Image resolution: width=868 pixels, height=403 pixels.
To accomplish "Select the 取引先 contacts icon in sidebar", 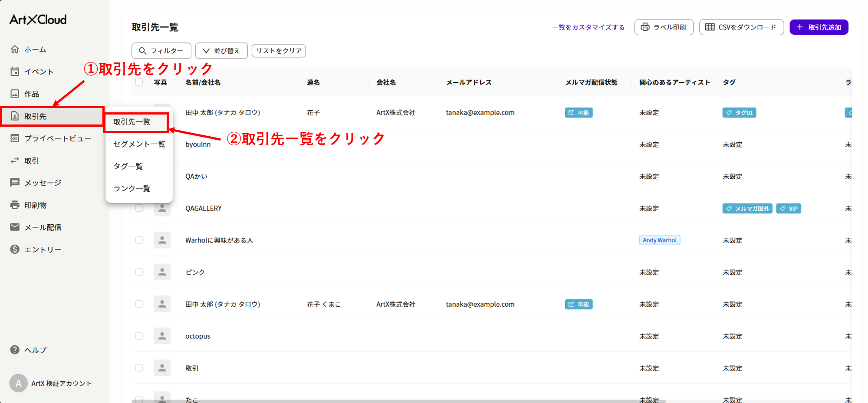I will [x=15, y=116].
